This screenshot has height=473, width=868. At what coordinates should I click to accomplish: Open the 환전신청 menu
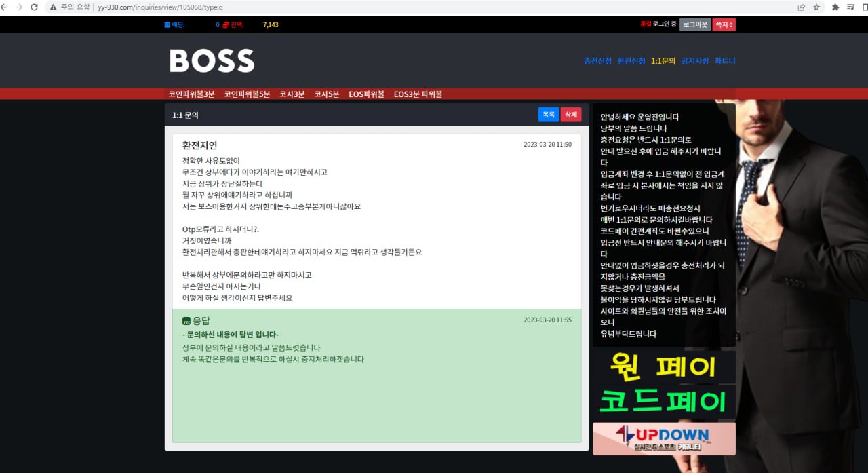pos(631,61)
